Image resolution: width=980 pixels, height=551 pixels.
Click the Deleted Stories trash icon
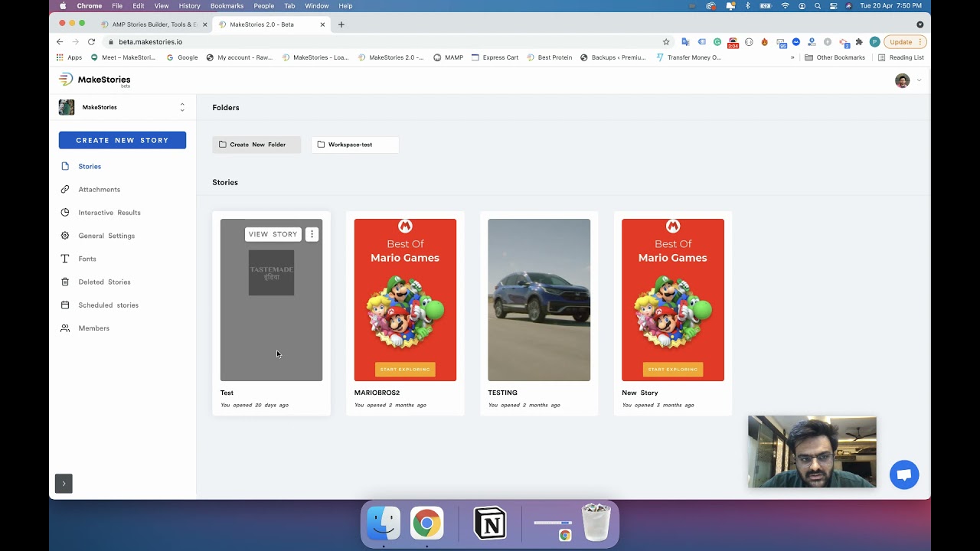(x=65, y=282)
